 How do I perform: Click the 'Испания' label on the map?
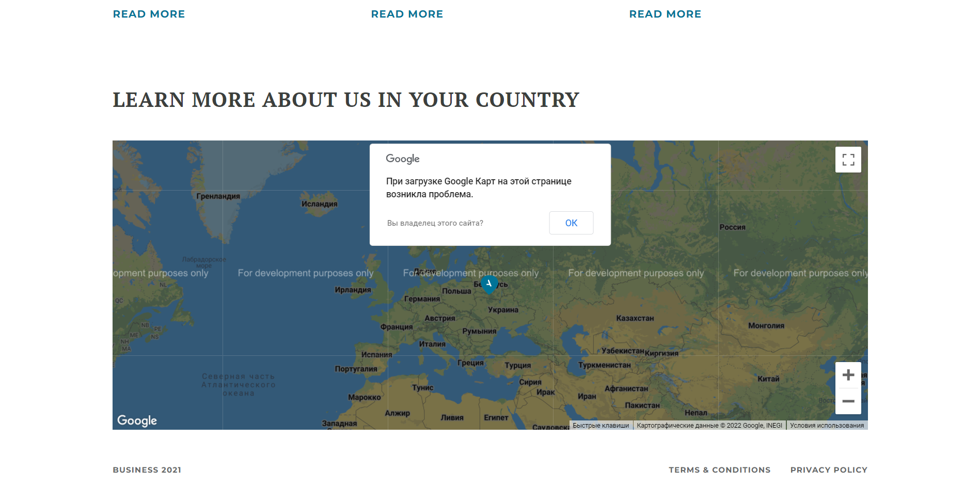pos(376,355)
